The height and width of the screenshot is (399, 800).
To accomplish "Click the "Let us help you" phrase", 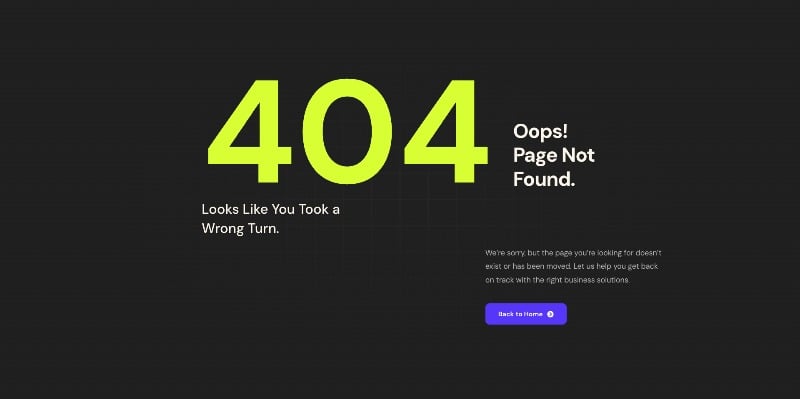I will click(x=599, y=267).
